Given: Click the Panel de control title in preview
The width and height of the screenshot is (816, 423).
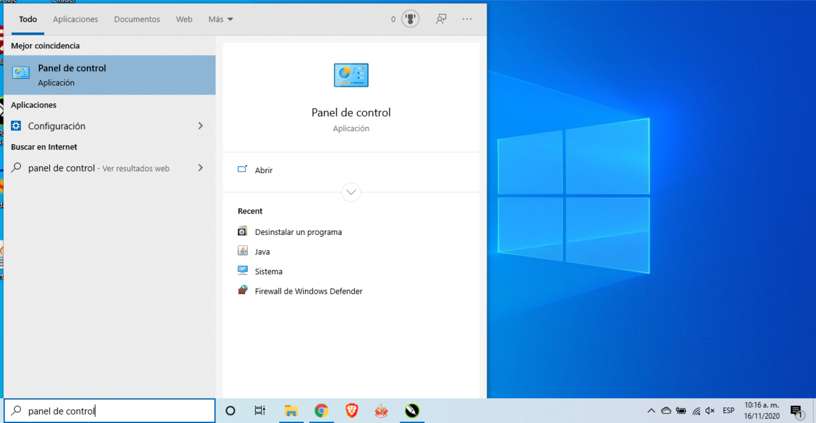Looking at the screenshot, I should 351,112.
